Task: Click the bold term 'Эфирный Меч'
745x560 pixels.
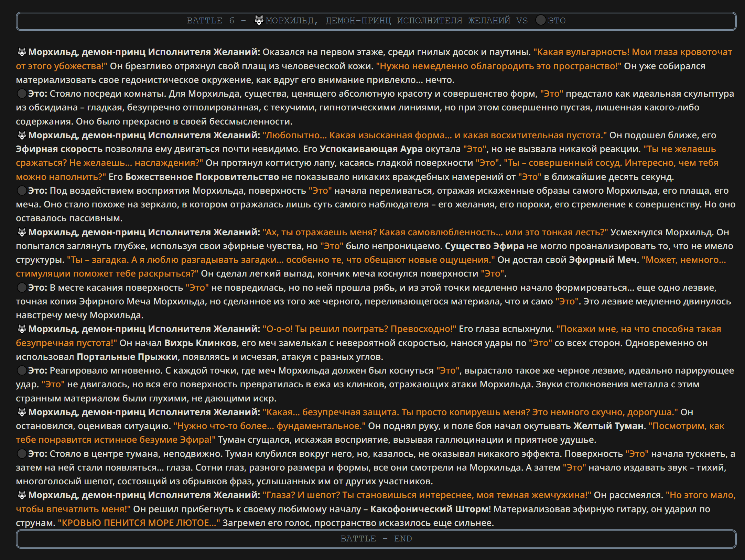Action: [603, 260]
